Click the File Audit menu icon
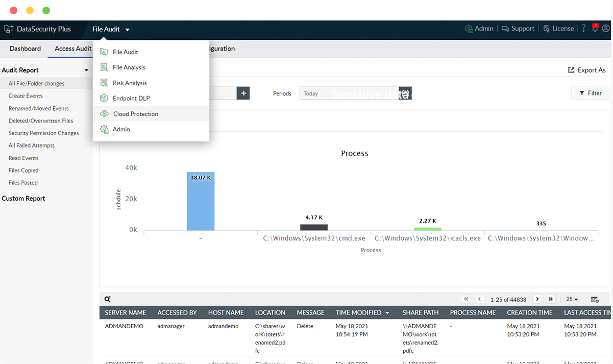 coord(104,52)
